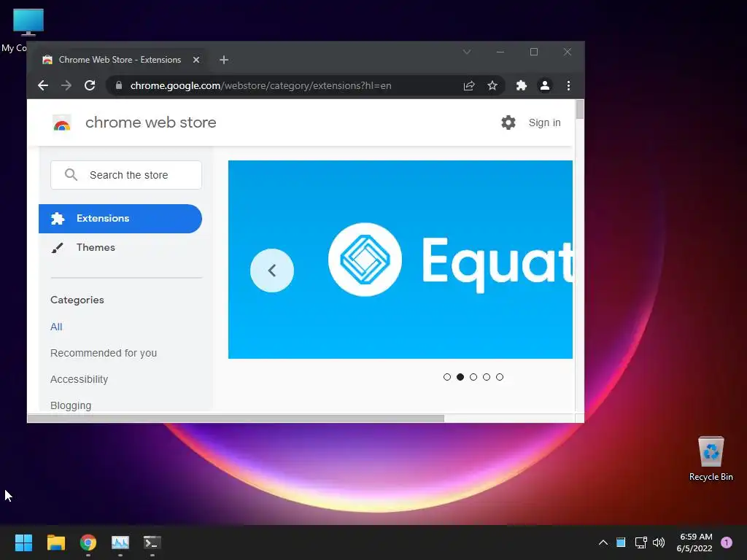The image size is (747, 560).
Task: Choose the Recommended for you category
Action: [104, 353]
